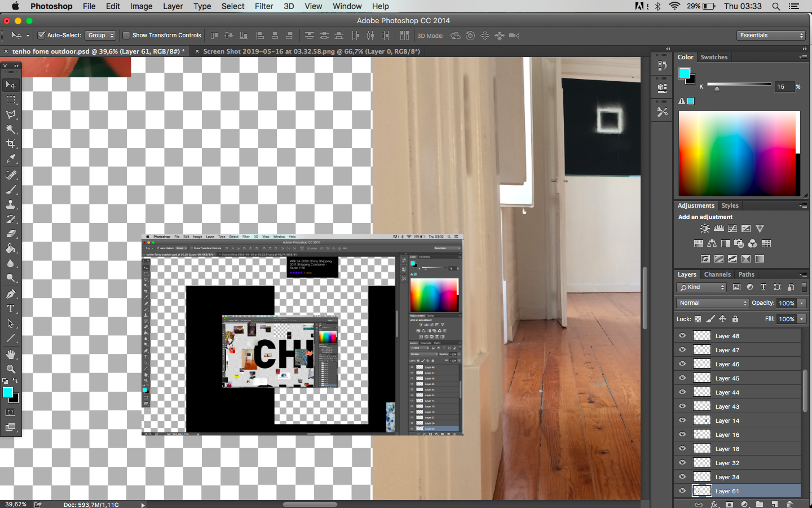812x508 pixels.
Task: Select the Eyedropper tool
Action: (x=11, y=159)
